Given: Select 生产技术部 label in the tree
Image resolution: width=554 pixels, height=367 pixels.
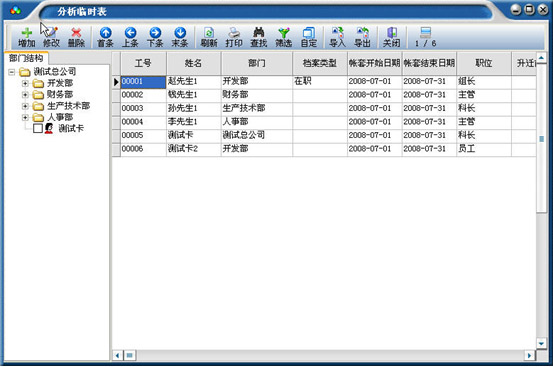Looking at the screenshot, I should coord(69,106).
